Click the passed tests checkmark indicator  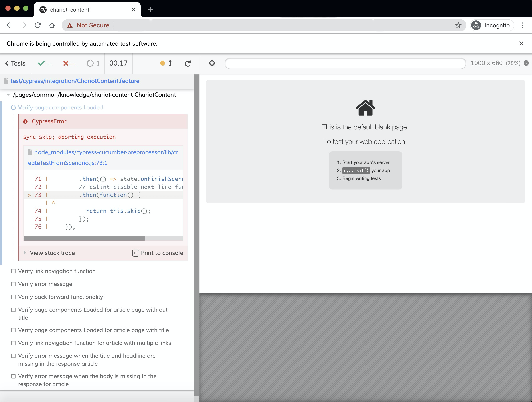[x=41, y=63]
